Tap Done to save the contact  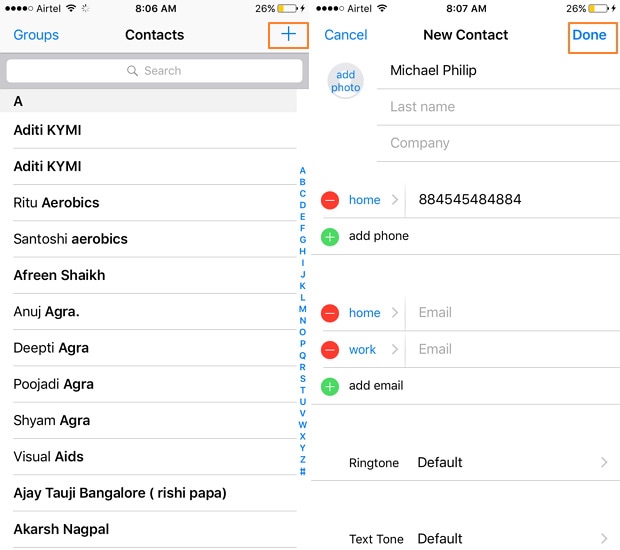coord(589,35)
